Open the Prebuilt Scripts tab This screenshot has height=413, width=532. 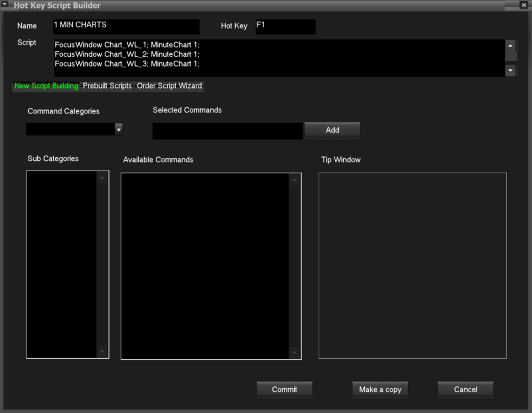point(107,86)
